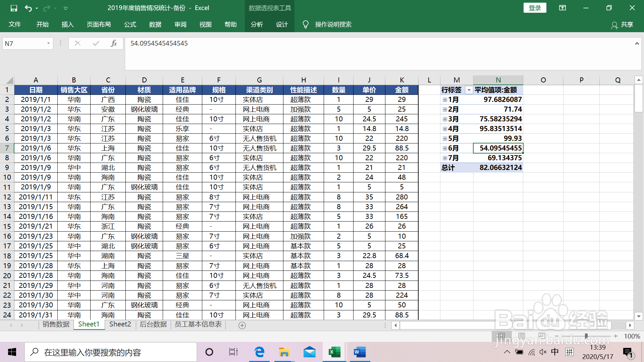Switch to the 公式 ribbon tab
The height and width of the screenshot is (362, 644).
(x=130, y=24)
